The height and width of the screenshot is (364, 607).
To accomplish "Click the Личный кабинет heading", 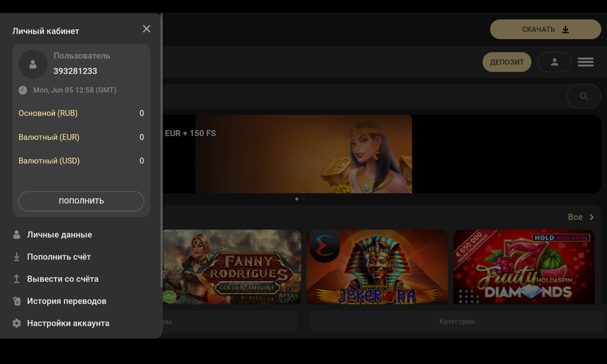I will 46,31.
